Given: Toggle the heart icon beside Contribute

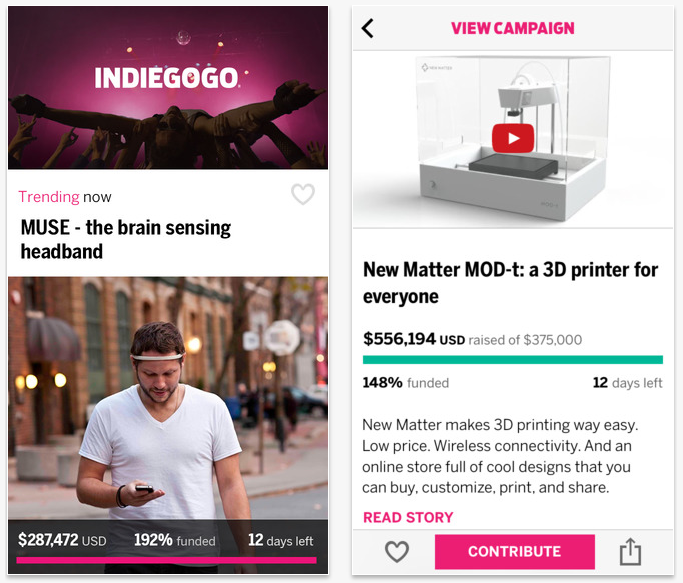Looking at the screenshot, I should (397, 551).
